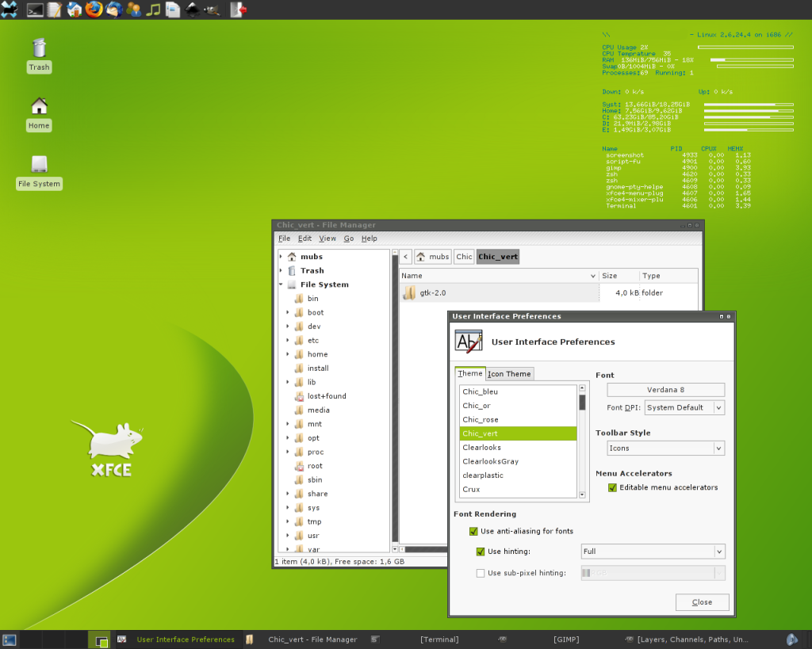The height and width of the screenshot is (649, 812).
Task: Expand the home folder in tree
Action: coord(288,354)
